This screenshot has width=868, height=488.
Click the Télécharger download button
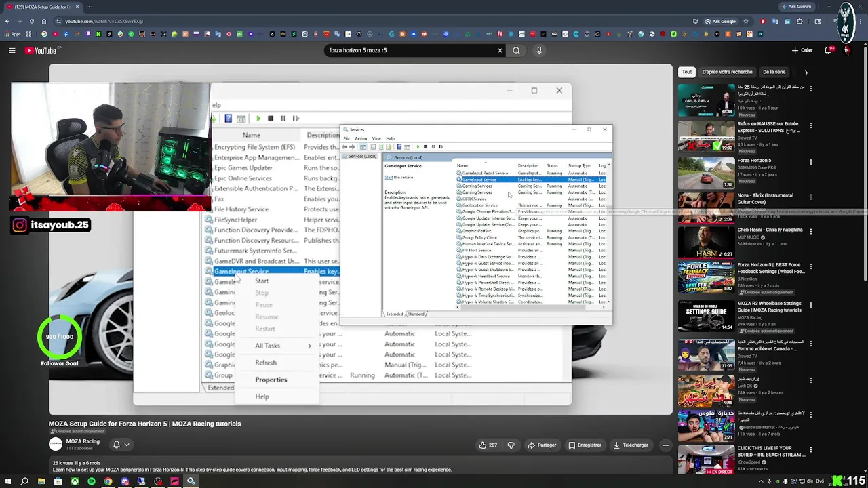click(631, 445)
